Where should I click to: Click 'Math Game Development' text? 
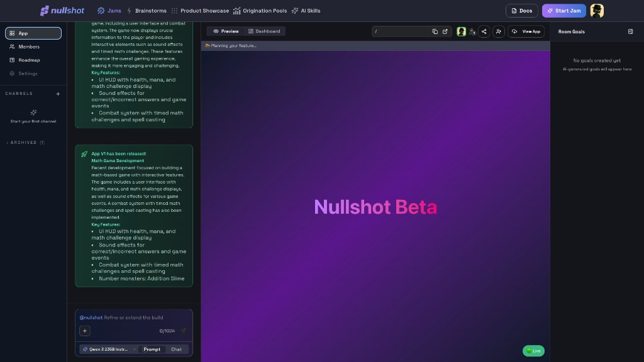point(118,161)
